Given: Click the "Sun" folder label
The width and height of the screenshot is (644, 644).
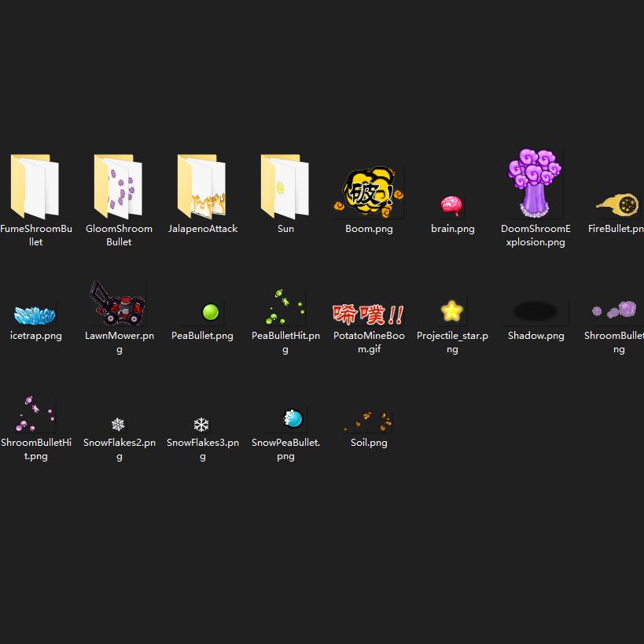Looking at the screenshot, I should (285, 228).
